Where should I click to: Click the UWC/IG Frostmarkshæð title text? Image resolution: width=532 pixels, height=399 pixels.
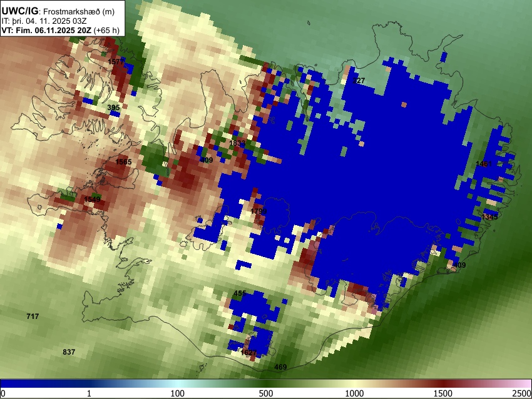pyautogui.click(x=58, y=11)
